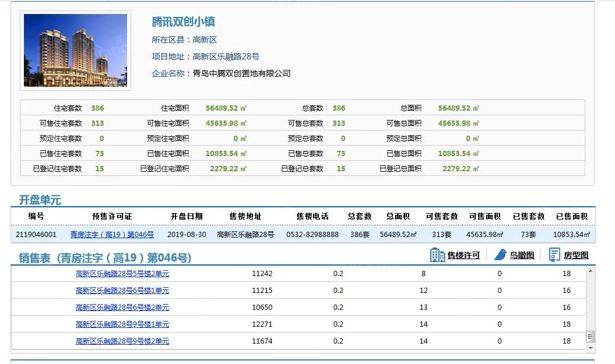615x364 pixels.
Task: Click the 编号 column header
Action: click(36, 216)
